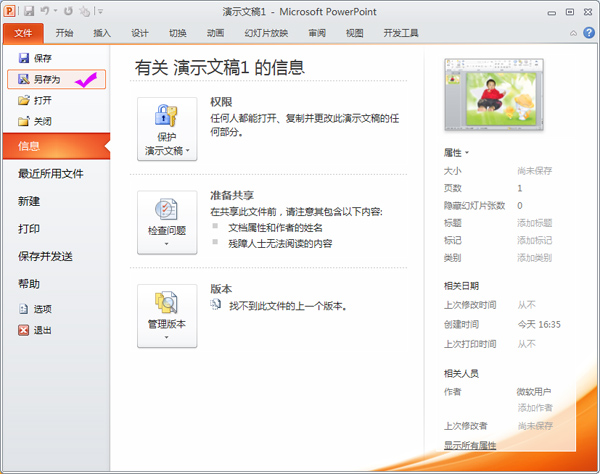
Task: Choose 另存为 to save a copy
Action: click(x=57, y=79)
